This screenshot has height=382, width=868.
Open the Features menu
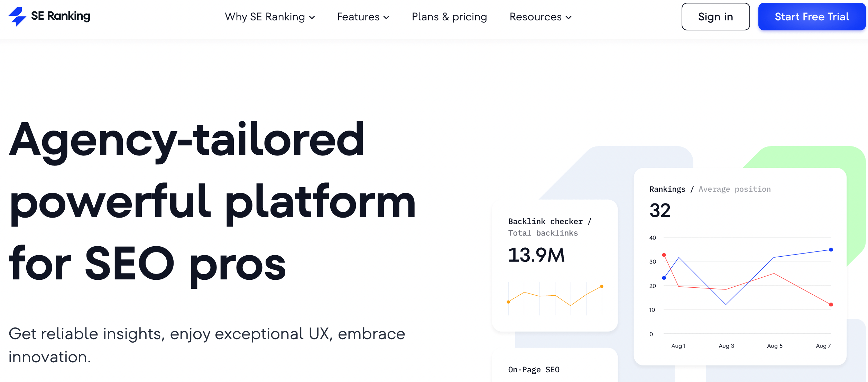click(x=363, y=17)
